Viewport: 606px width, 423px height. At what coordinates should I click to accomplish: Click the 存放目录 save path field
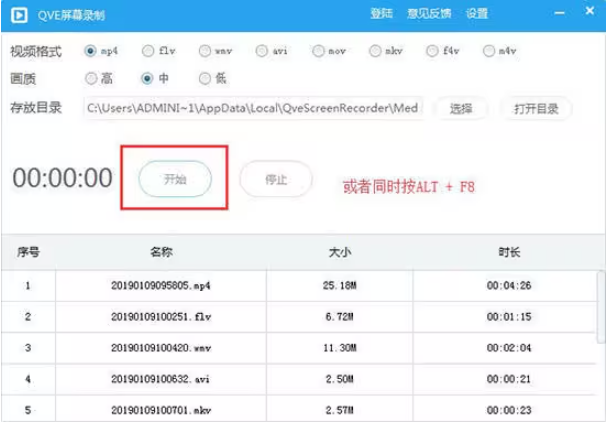click(x=253, y=108)
